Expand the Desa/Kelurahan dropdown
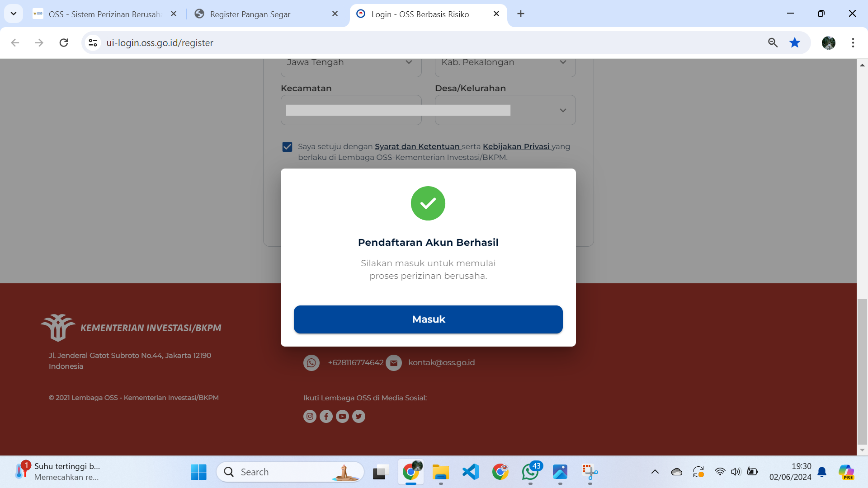 pos(562,110)
